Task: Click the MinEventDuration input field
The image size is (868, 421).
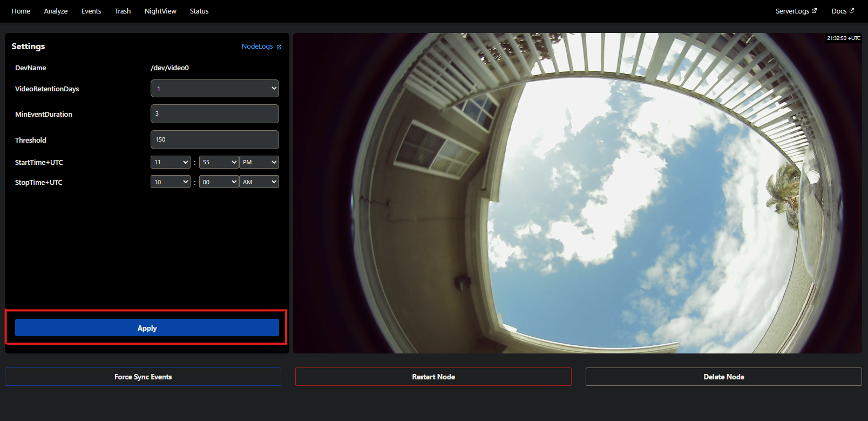Action: pyautogui.click(x=214, y=114)
